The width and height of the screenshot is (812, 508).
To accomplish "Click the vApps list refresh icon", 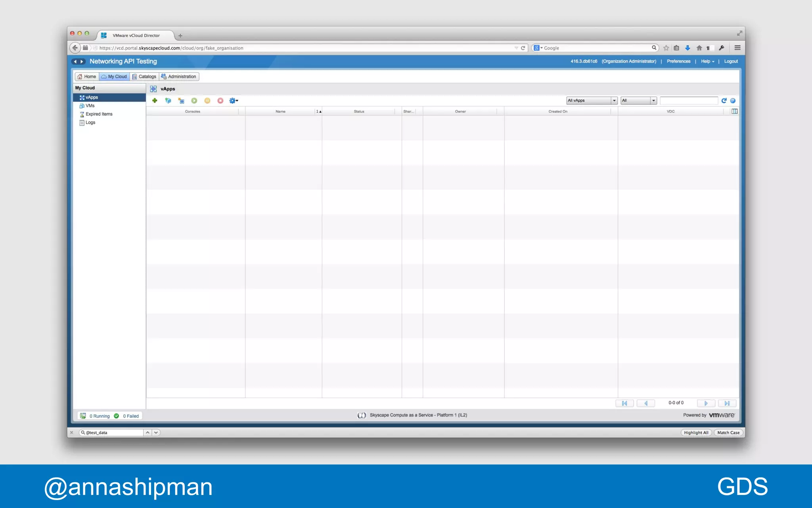I will 724,101.
